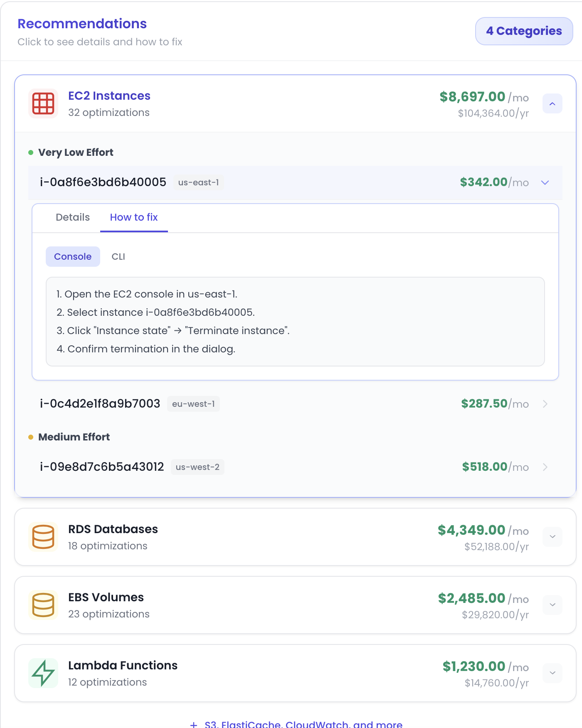The width and height of the screenshot is (582, 728).
Task: Click the EBS Volumes storage icon
Action: (x=43, y=605)
